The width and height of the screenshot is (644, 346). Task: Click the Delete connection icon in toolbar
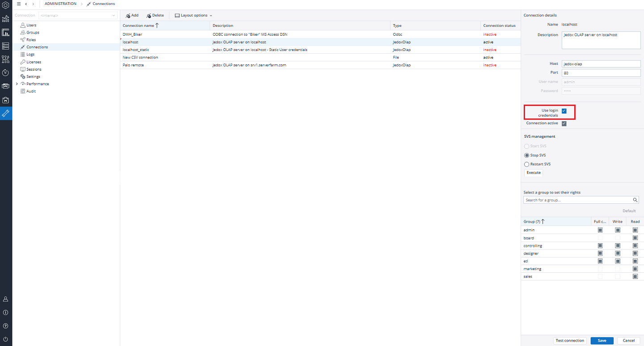149,16
